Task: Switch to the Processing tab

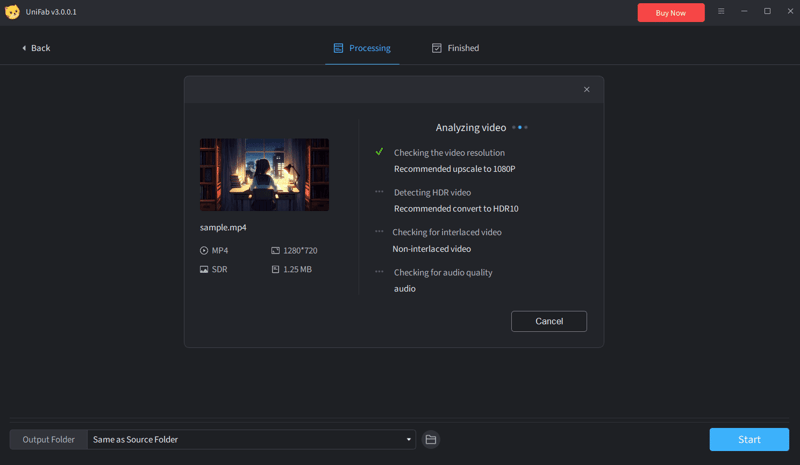Action: (361, 48)
